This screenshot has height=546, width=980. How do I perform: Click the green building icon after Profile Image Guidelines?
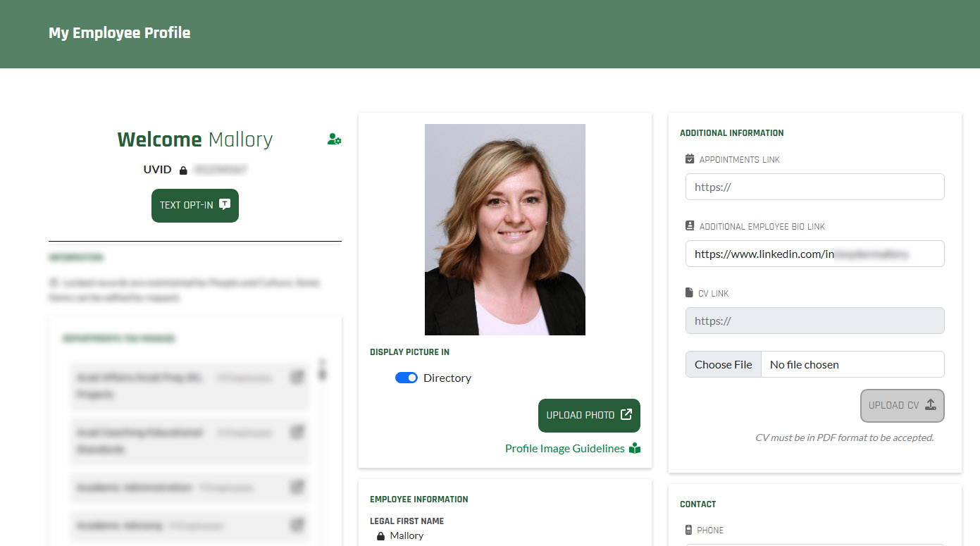click(x=635, y=448)
